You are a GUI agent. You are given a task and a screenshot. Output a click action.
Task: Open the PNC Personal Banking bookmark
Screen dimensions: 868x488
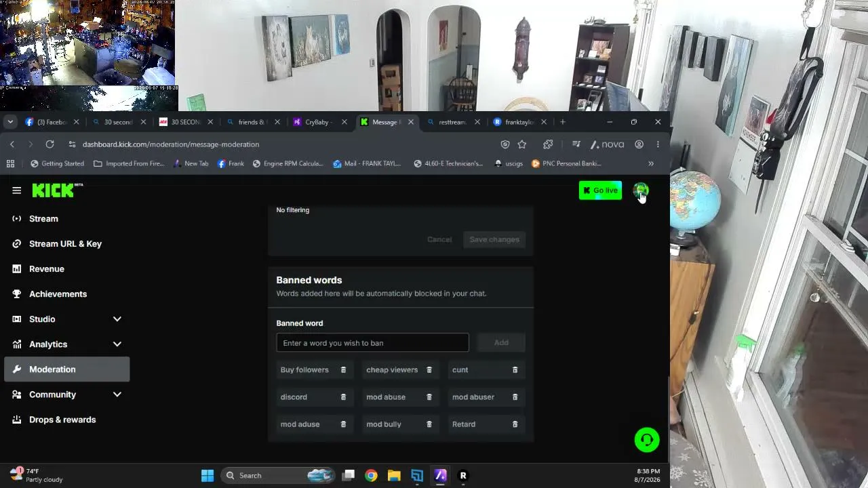567,163
